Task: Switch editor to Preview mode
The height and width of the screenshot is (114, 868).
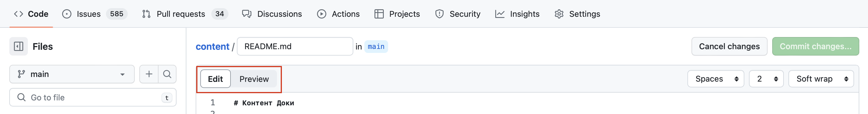Action: (x=254, y=79)
